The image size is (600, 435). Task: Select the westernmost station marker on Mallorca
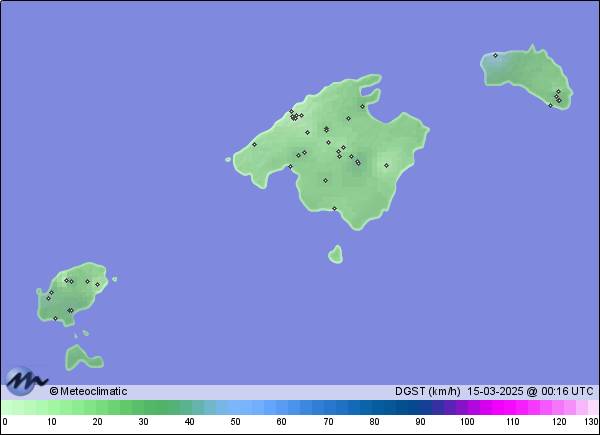pyautogui.click(x=254, y=145)
